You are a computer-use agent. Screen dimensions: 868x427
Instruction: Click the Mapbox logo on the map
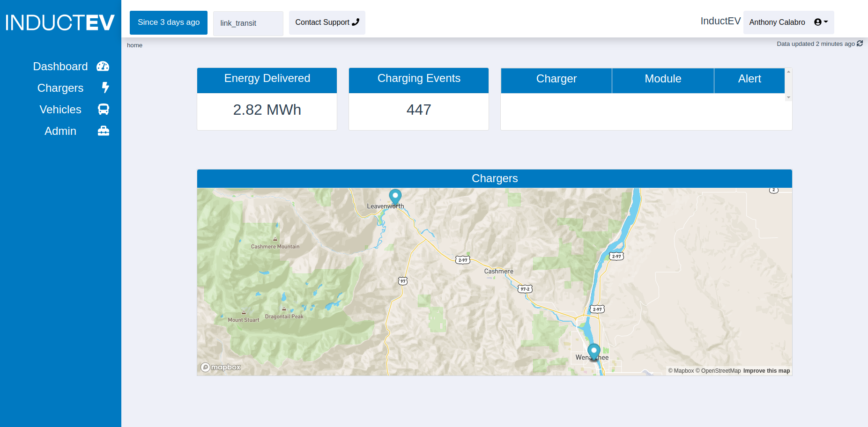coord(221,367)
